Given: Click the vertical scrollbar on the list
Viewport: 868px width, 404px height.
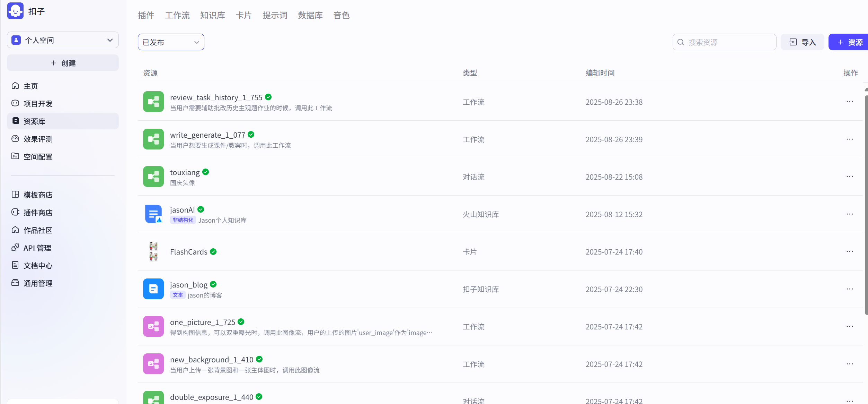Looking at the screenshot, I should tap(866, 205).
